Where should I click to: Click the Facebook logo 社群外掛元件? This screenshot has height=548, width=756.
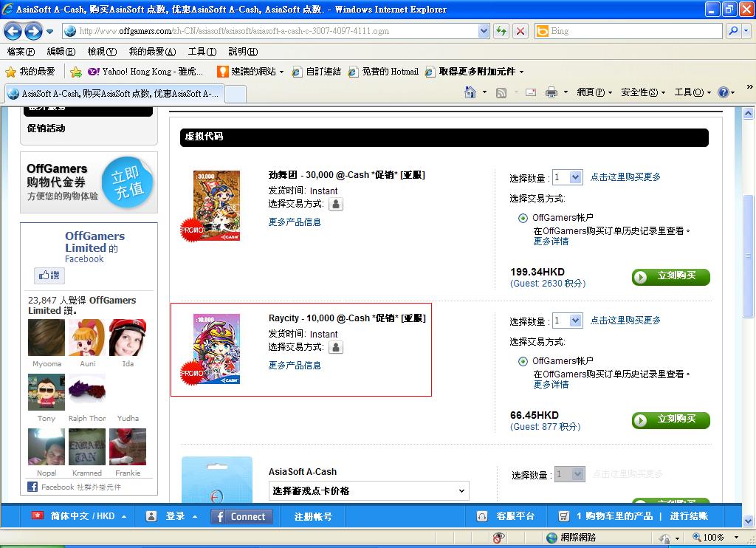coord(32,487)
